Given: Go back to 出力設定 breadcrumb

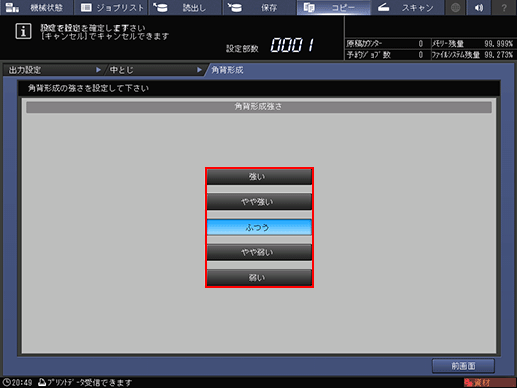Looking at the screenshot, I should (x=53, y=70).
